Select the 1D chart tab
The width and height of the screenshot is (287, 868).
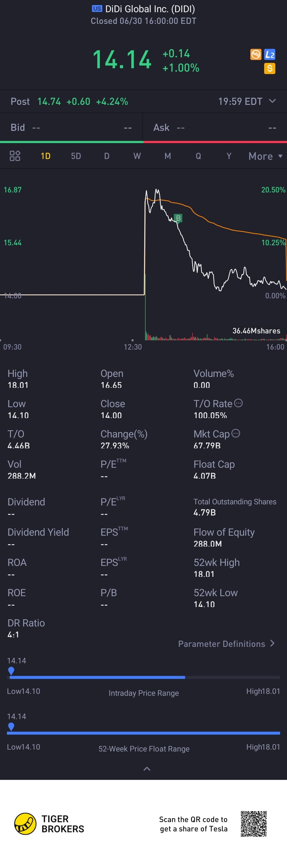(45, 156)
